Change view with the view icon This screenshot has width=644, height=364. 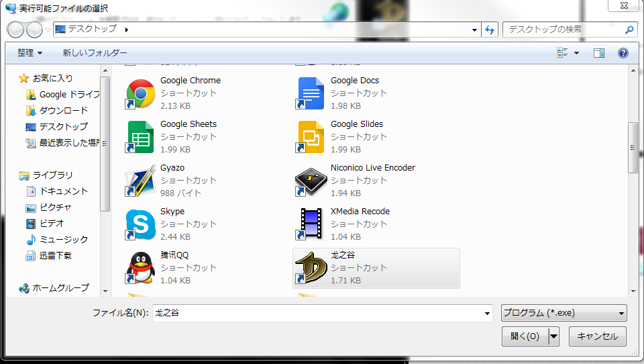pos(562,52)
